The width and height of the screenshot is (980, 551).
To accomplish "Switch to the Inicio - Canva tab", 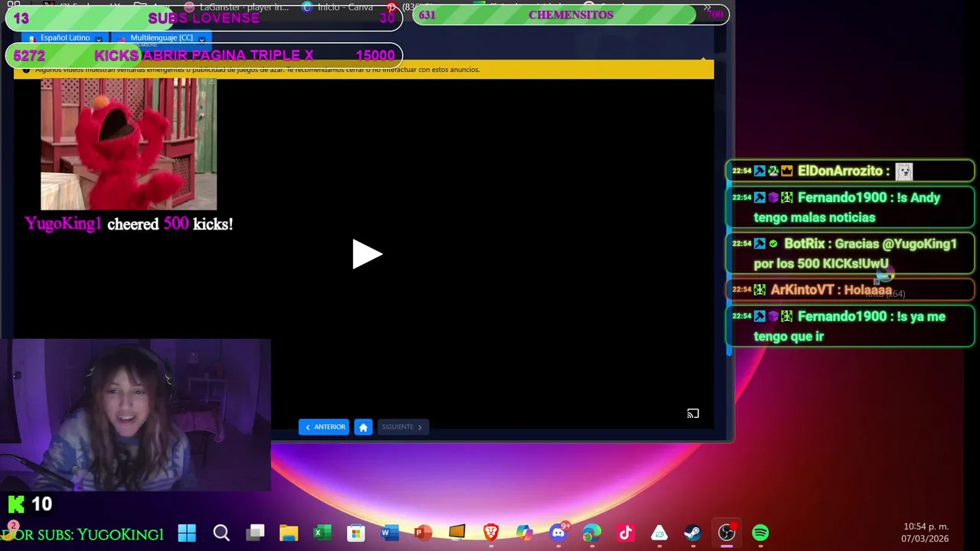I will (x=338, y=7).
